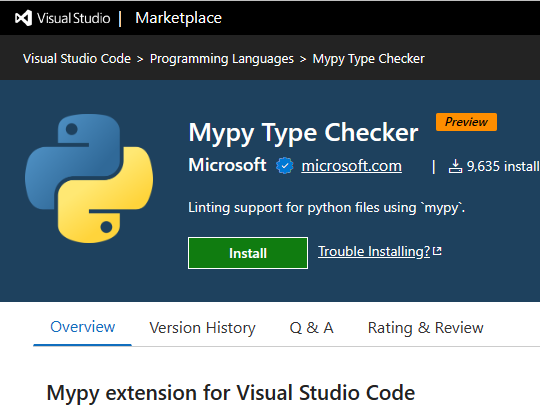Click the linting support description text
This screenshot has width=540, height=405.
click(326, 208)
